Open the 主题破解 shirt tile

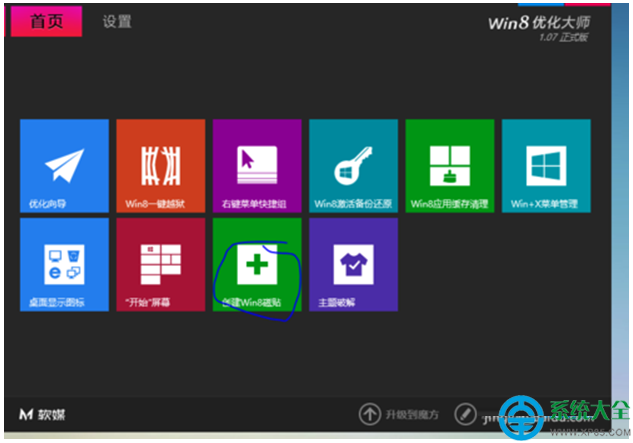pyautogui.click(x=353, y=265)
